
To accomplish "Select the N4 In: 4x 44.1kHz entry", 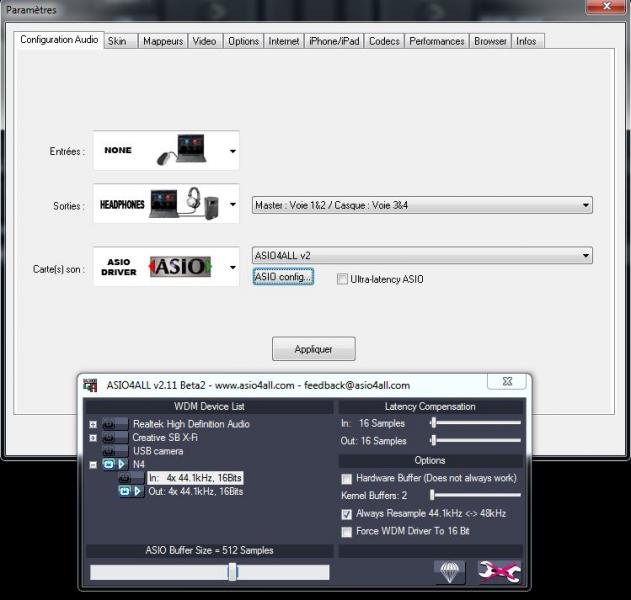I will click(x=195, y=478).
